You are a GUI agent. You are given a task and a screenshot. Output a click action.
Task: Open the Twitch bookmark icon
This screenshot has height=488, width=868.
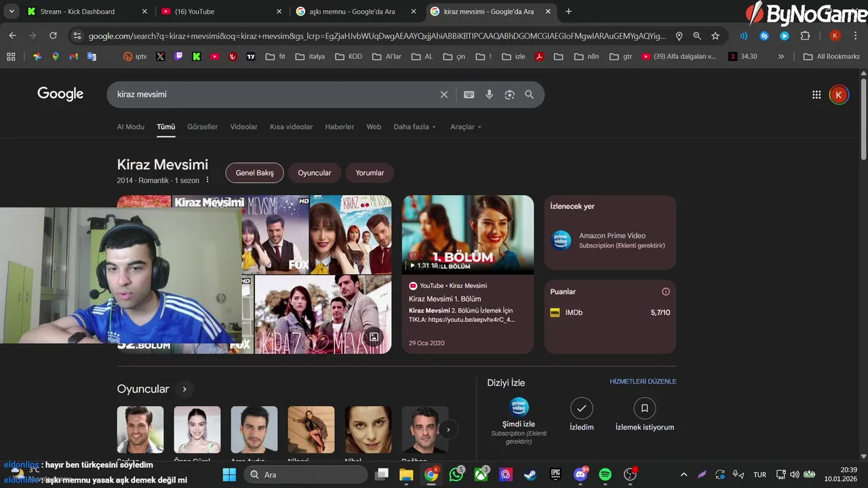178,56
